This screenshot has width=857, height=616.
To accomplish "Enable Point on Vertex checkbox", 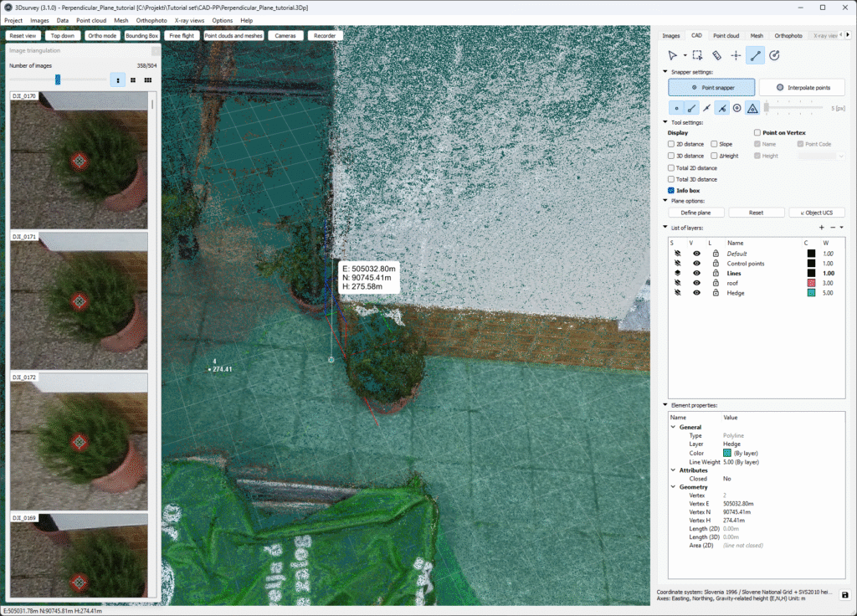I will [757, 133].
